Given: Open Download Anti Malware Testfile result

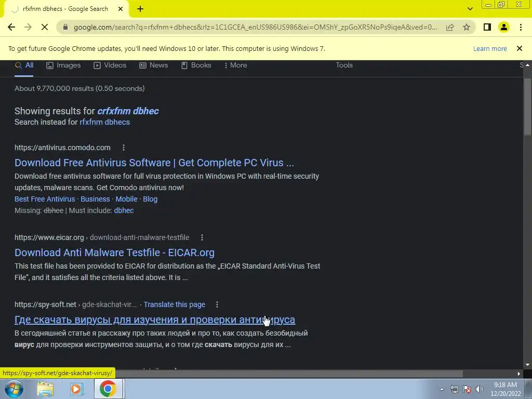Looking at the screenshot, I should tap(114, 253).
